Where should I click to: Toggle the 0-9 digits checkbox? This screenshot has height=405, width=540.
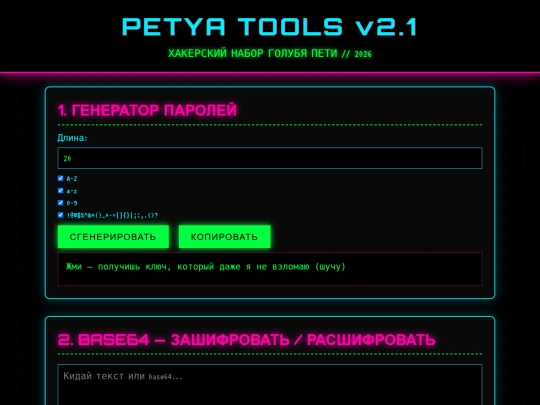coord(61,202)
